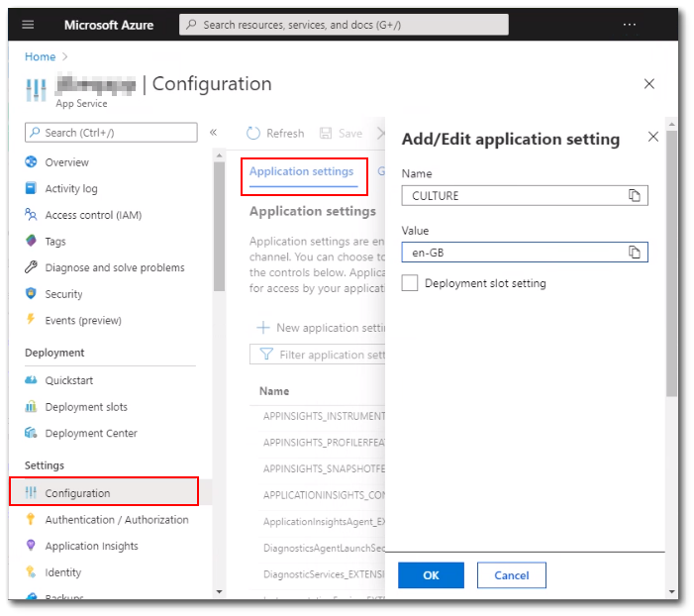Click the right panel scrollbar down arrow
The height and width of the screenshot is (616, 694).
671,591
